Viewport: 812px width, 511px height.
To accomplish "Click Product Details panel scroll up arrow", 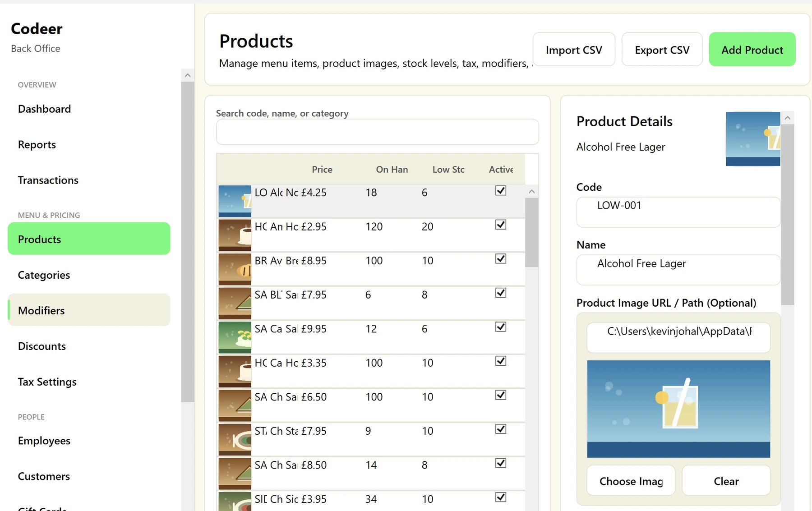I will coord(788,118).
